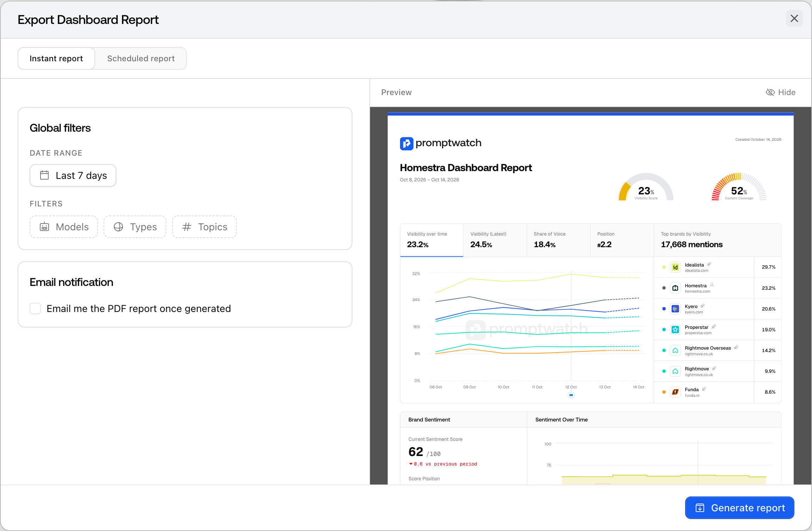Click the download icon in Generate report
812x531 pixels.
(x=700, y=508)
